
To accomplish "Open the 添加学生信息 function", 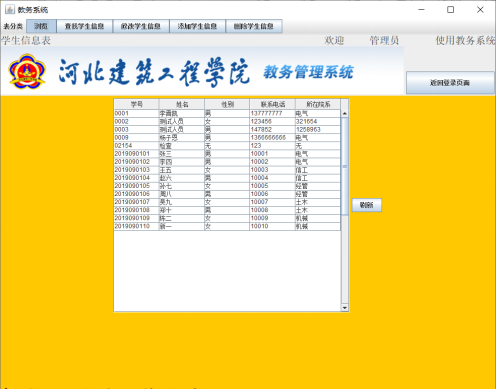I will (197, 26).
